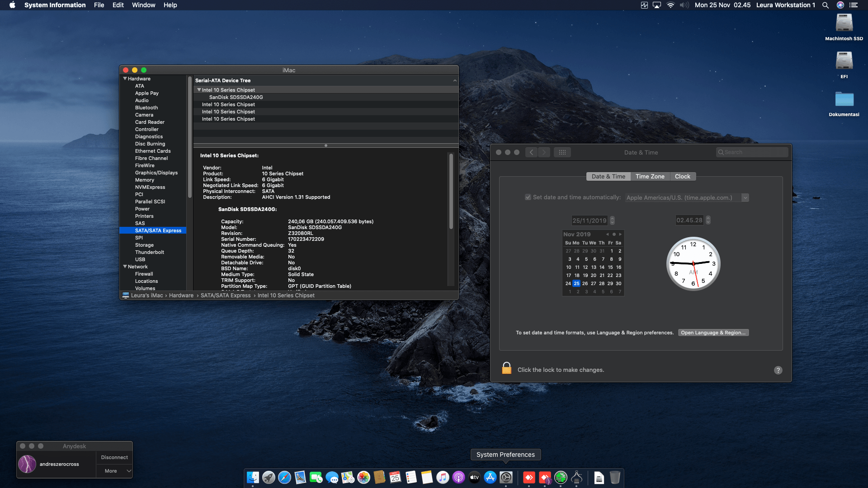Click the lock icon to make changes
The width and height of the screenshot is (868, 488).
coord(507,368)
